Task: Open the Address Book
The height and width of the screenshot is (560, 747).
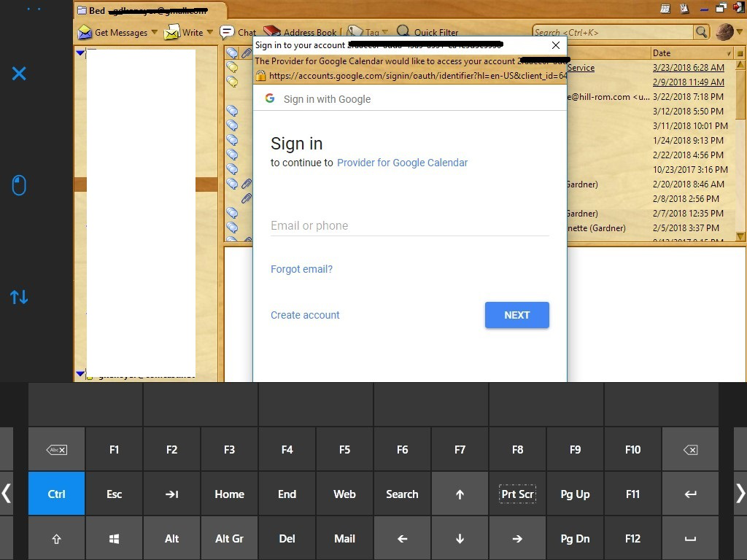Action: pyautogui.click(x=300, y=32)
